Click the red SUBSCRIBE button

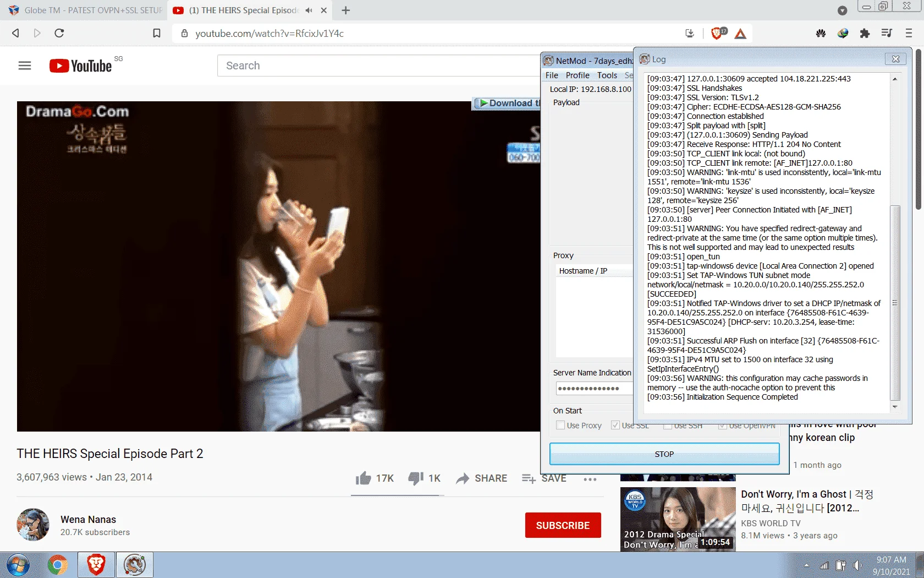tap(563, 525)
